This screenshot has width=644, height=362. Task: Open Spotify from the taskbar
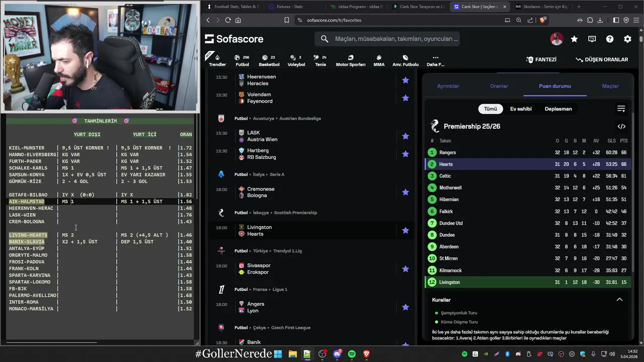click(352, 354)
